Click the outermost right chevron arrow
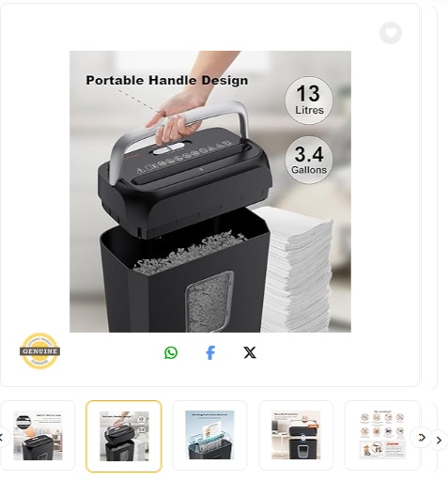Image resolution: width=448 pixels, height=481 pixels. point(440,441)
